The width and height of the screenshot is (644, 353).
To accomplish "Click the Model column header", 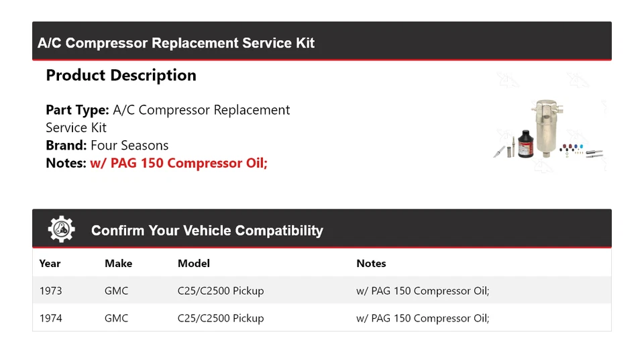I will (193, 263).
